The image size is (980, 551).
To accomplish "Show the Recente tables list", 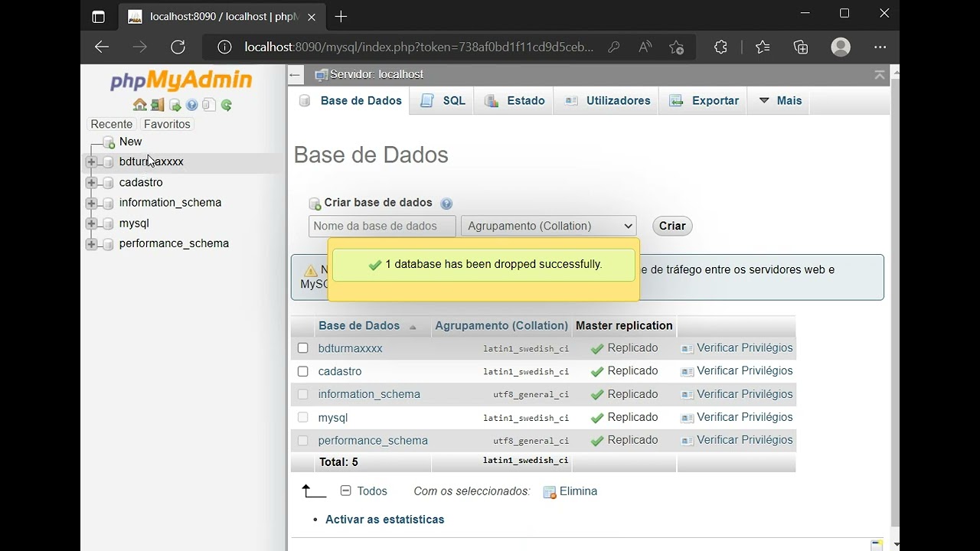I will (112, 124).
